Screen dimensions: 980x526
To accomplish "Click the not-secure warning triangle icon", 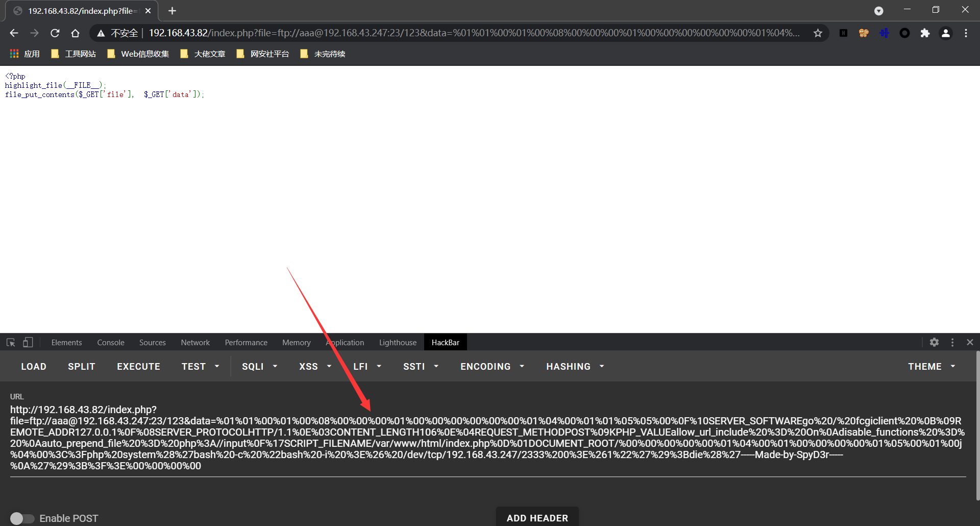I will [101, 33].
